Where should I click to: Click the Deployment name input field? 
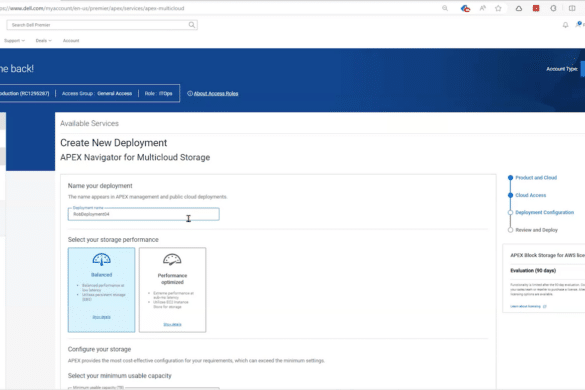point(144,214)
